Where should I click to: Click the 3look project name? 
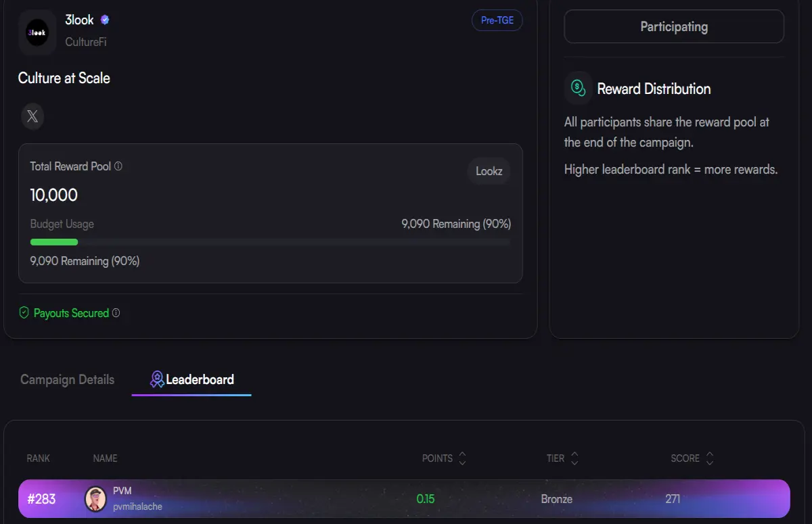click(80, 20)
